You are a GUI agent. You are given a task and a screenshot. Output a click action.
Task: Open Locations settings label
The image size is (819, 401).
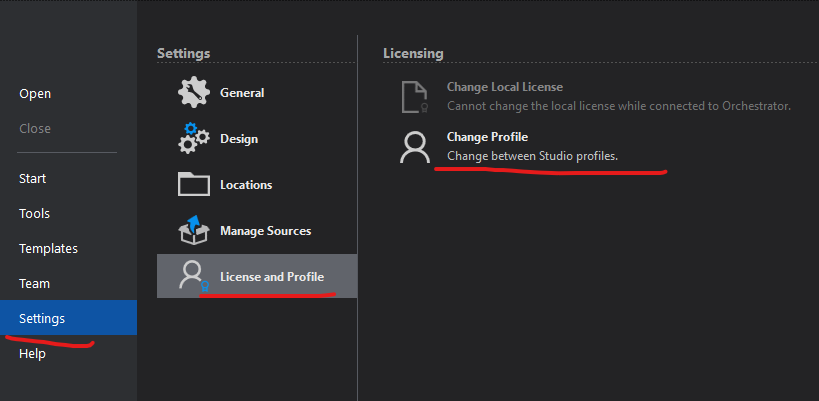(x=246, y=185)
